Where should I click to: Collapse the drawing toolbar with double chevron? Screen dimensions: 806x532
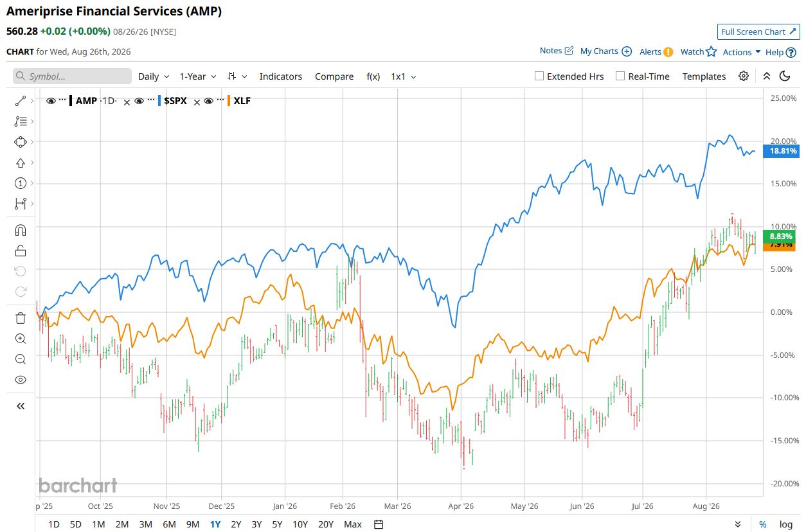[x=20, y=405]
